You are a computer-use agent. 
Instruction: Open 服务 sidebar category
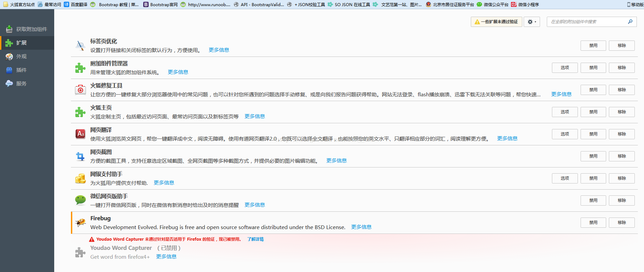pos(27,84)
